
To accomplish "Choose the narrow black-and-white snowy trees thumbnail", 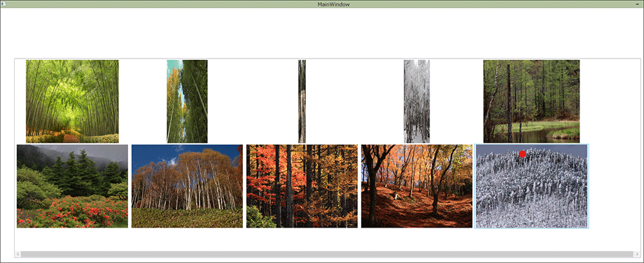I will click(417, 102).
